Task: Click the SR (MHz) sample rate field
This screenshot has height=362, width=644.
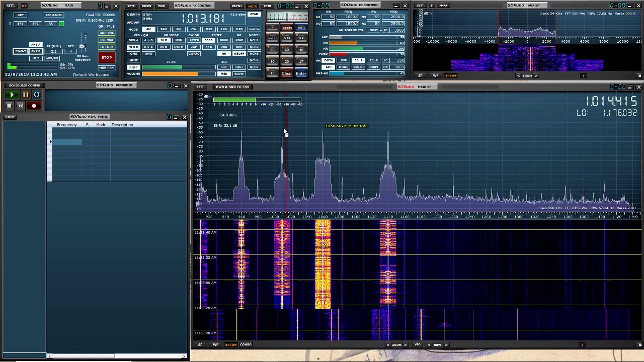Action: coord(53,52)
